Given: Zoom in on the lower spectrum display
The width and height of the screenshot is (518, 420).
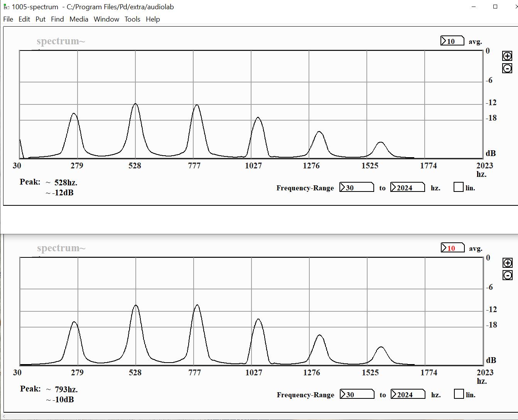Looking at the screenshot, I should point(507,262).
